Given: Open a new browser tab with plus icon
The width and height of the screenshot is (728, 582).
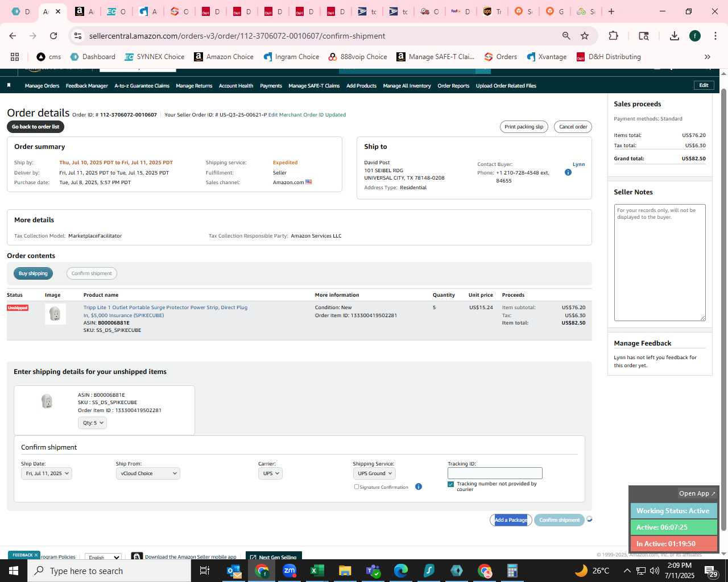Looking at the screenshot, I should pyautogui.click(x=611, y=11).
